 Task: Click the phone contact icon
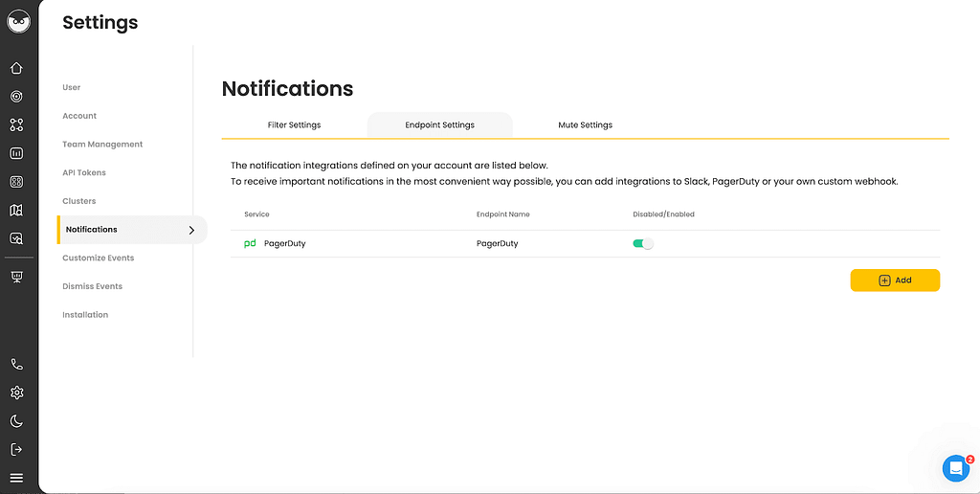(17, 365)
